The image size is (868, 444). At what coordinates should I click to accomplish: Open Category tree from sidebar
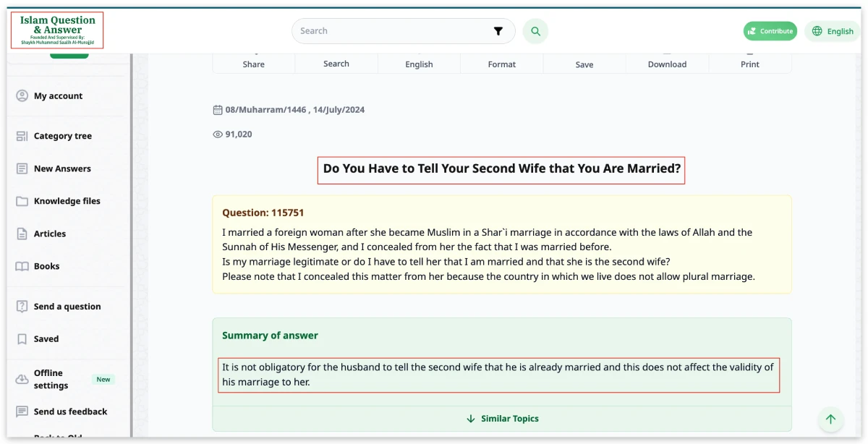62,136
